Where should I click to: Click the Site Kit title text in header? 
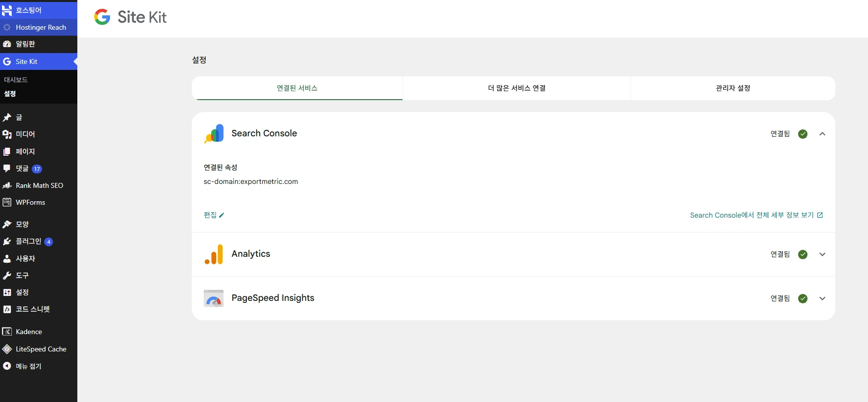(142, 17)
